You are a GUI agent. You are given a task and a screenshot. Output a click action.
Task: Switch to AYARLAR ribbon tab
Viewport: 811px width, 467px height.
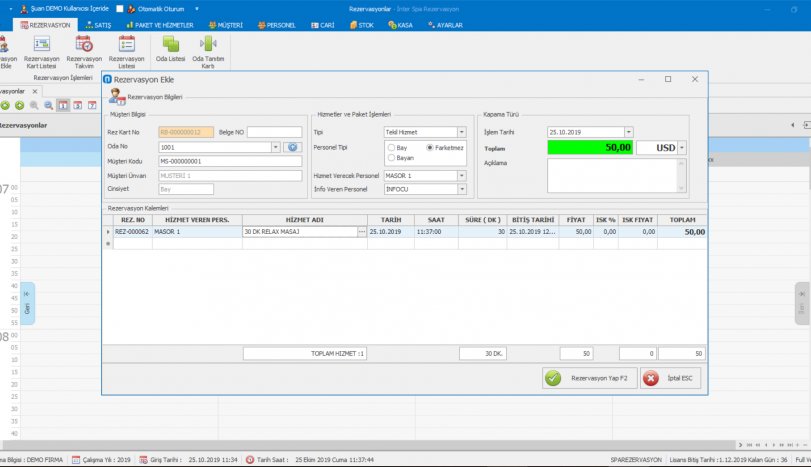point(445,25)
